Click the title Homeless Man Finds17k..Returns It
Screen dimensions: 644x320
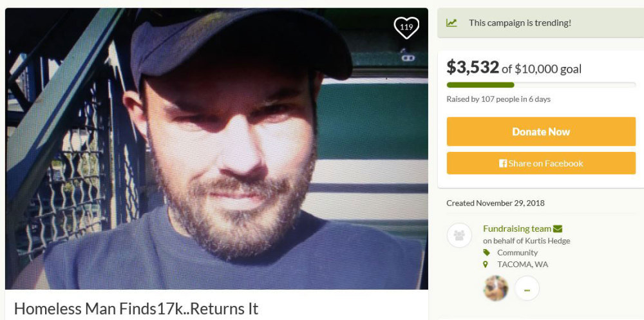[x=136, y=308]
